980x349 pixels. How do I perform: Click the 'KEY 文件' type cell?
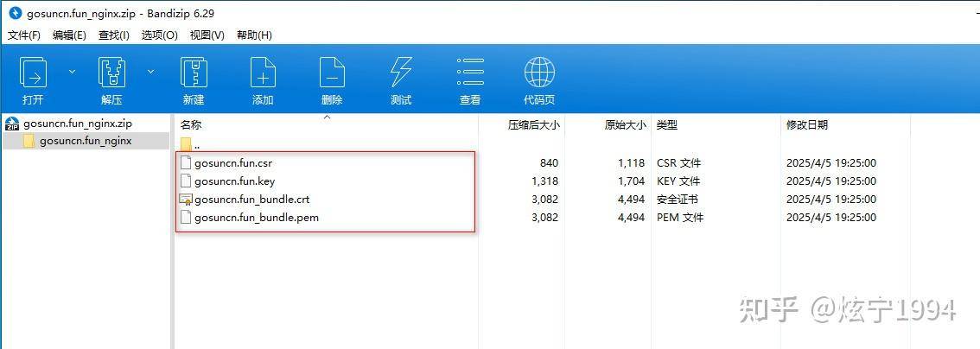[x=678, y=181]
